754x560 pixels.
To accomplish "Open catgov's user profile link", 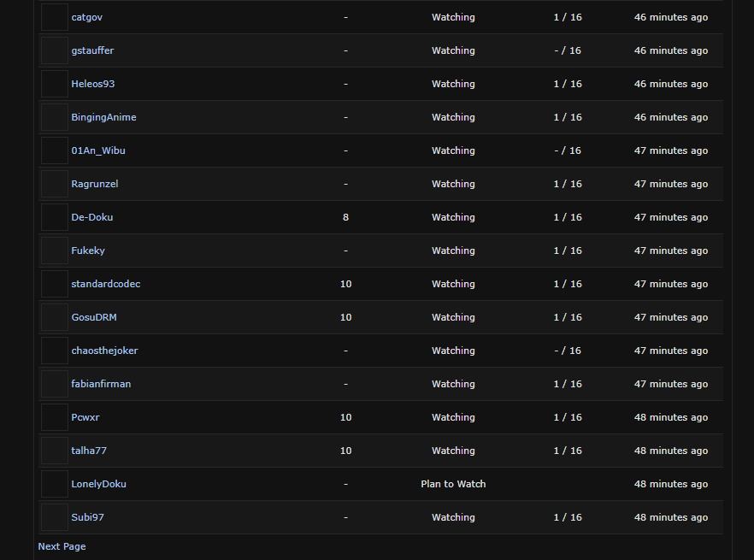I will point(87,17).
